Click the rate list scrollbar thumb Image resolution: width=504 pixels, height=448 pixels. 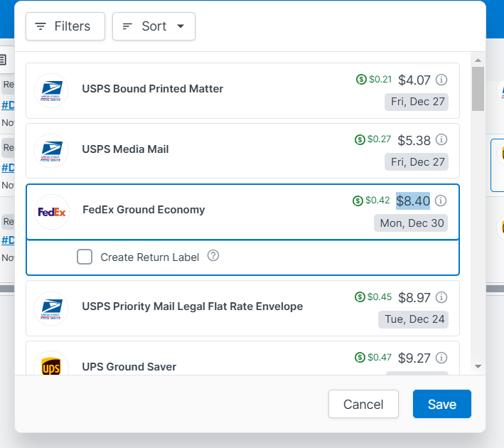click(478, 89)
